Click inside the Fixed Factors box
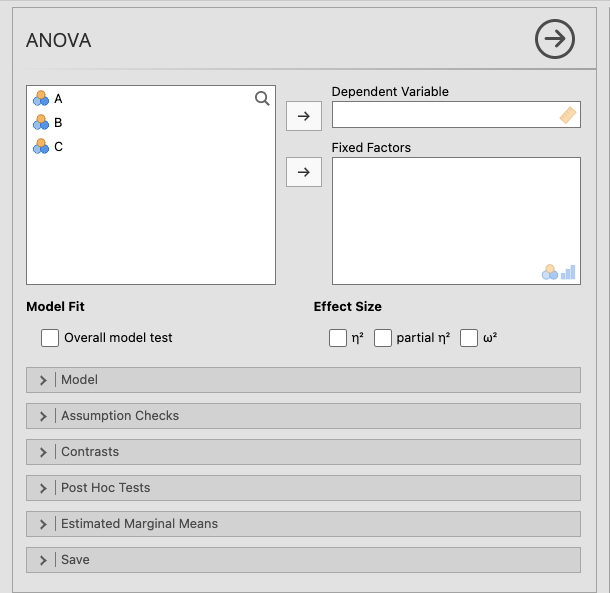The width and height of the screenshot is (610, 593). coord(455,215)
